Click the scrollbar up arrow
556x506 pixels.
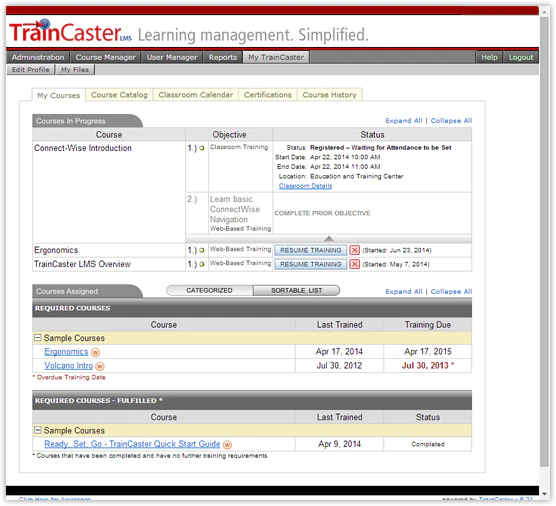point(544,12)
